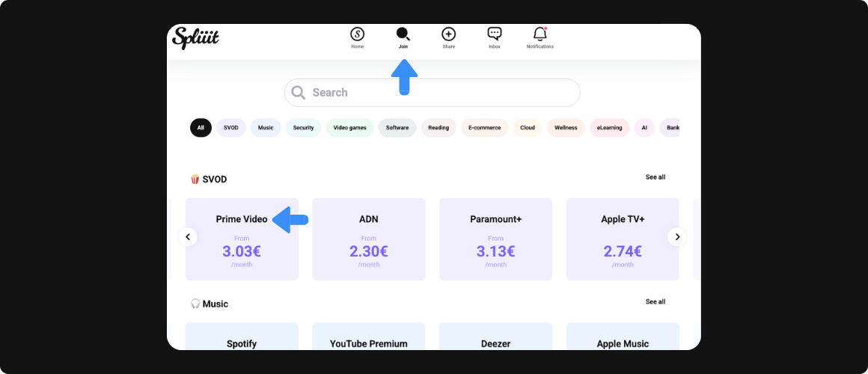Click the magnifier icon in search bar
This screenshot has height=374, width=868.
(x=299, y=93)
